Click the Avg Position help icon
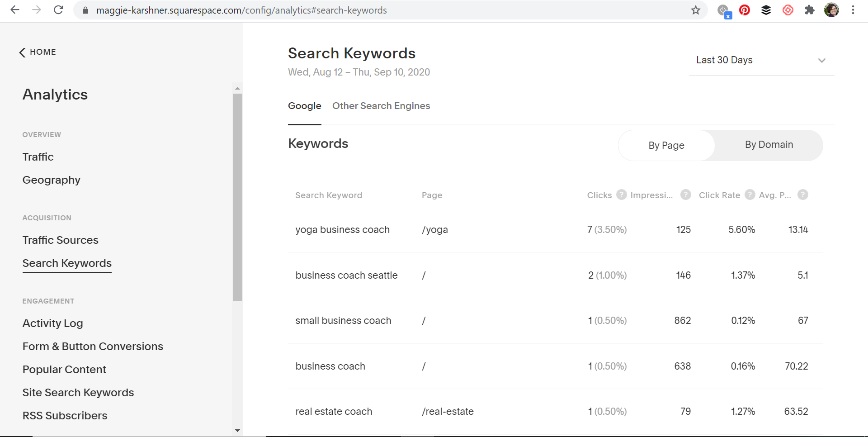The height and width of the screenshot is (437, 868). (803, 195)
